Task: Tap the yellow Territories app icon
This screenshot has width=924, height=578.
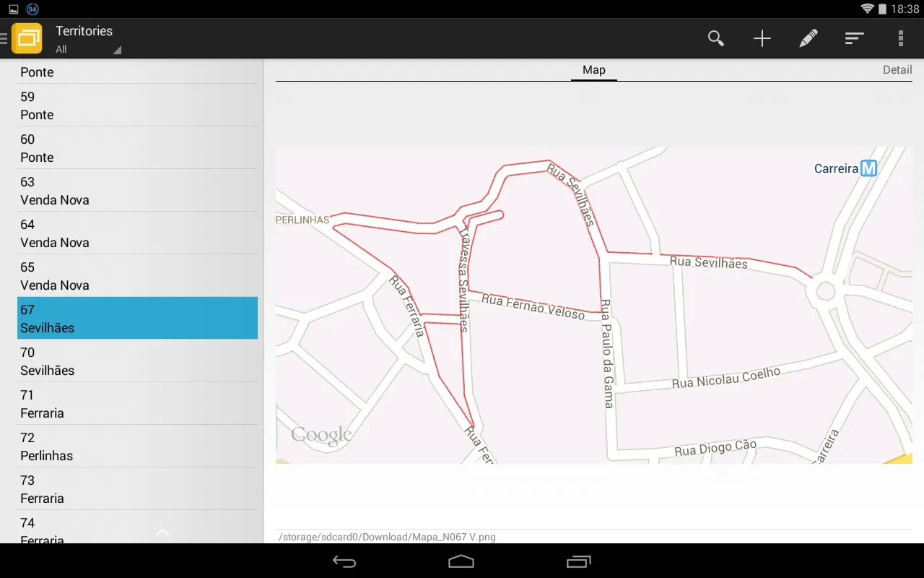Action: tap(27, 38)
